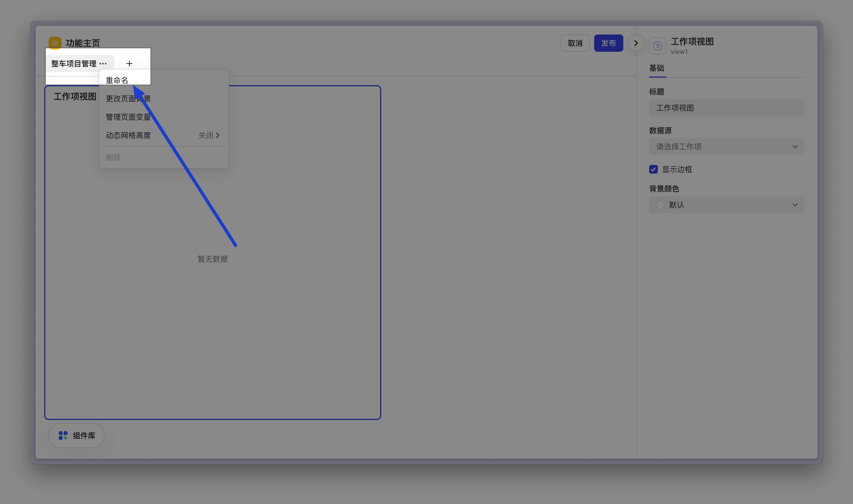Toggle the 显示边框 checkbox
853x504 pixels.
(653, 169)
